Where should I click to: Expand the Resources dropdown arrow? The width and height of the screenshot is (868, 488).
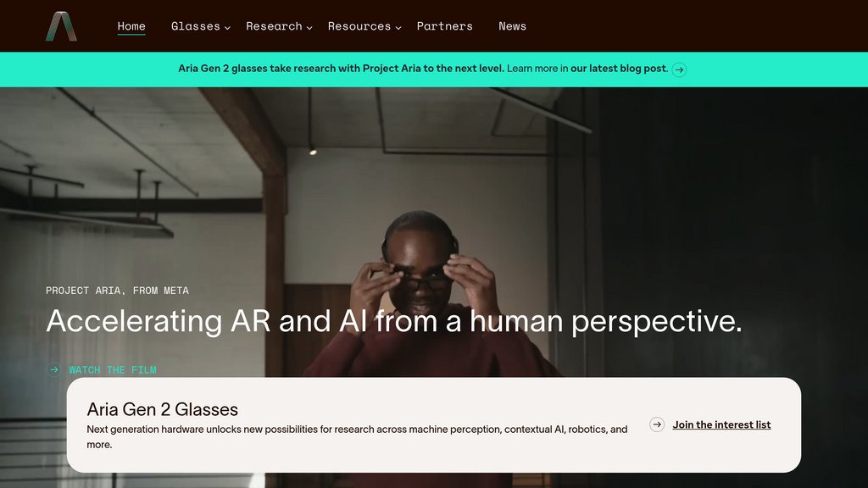pos(398,28)
